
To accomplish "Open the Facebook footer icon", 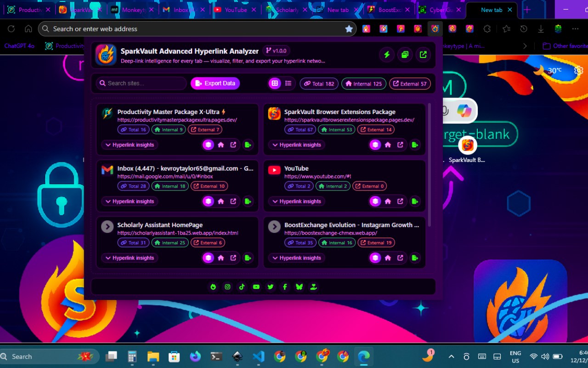I will [285, 287].
